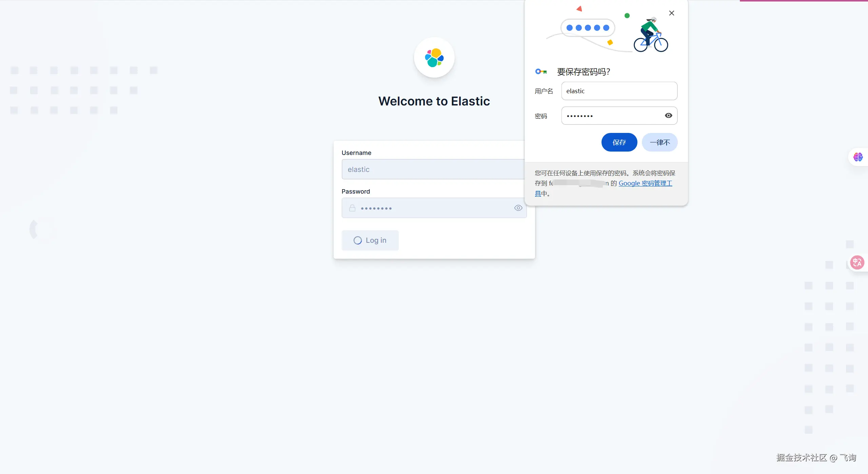
Task: Click the loading spinner on Log in
Action: (x=357, y=240)
